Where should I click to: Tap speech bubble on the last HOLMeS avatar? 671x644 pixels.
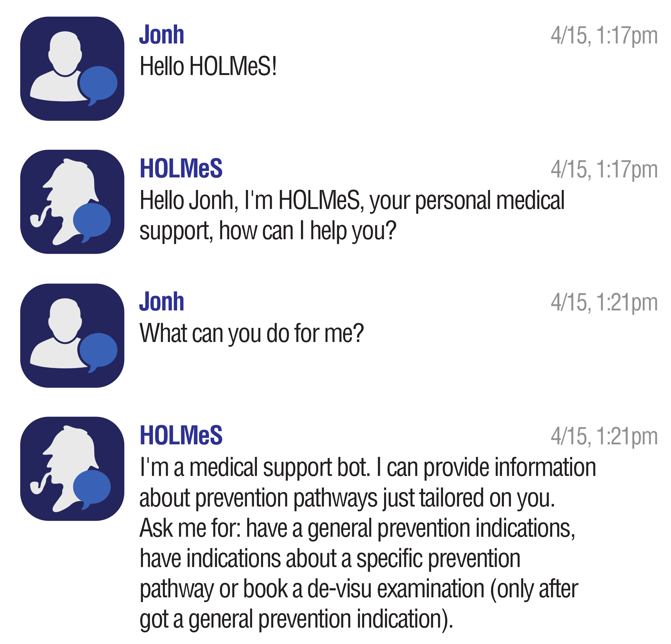point(92,487)
